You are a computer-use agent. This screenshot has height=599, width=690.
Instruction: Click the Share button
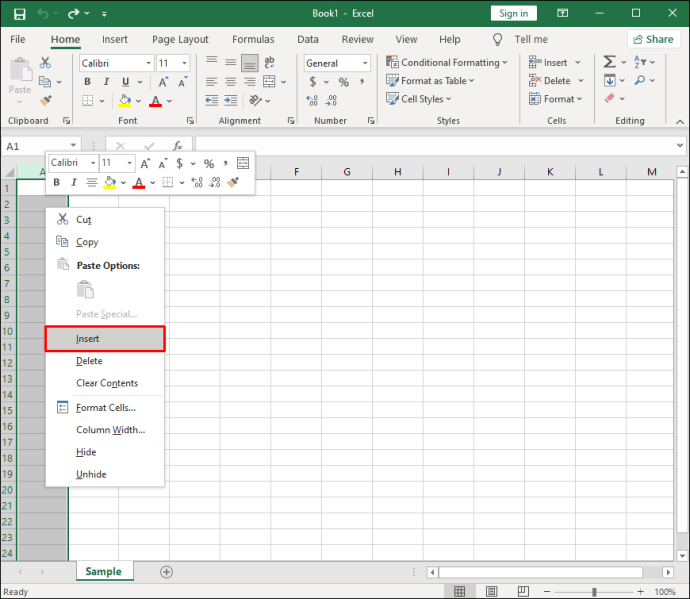[x=653, y=40]
